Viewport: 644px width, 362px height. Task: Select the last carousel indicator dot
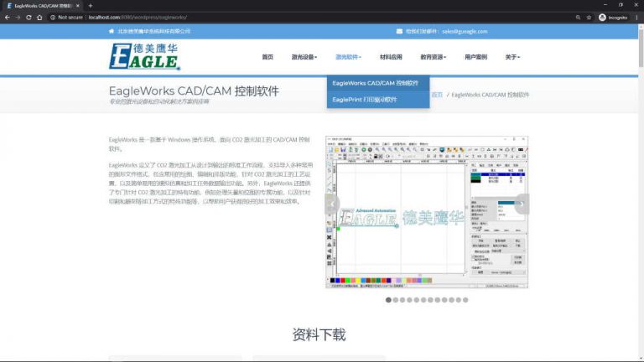tap(465, 300)
